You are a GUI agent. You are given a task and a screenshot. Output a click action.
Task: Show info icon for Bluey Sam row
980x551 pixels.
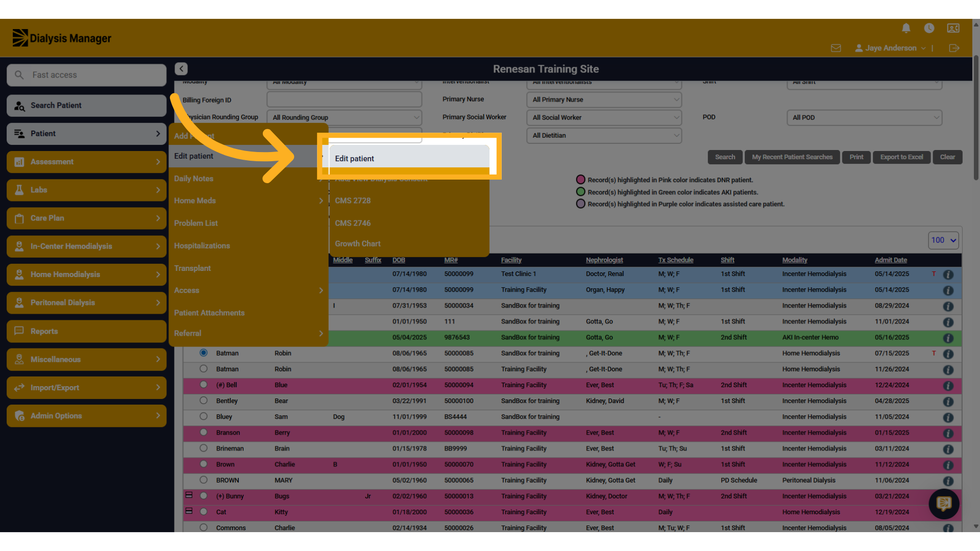[948, 417]
